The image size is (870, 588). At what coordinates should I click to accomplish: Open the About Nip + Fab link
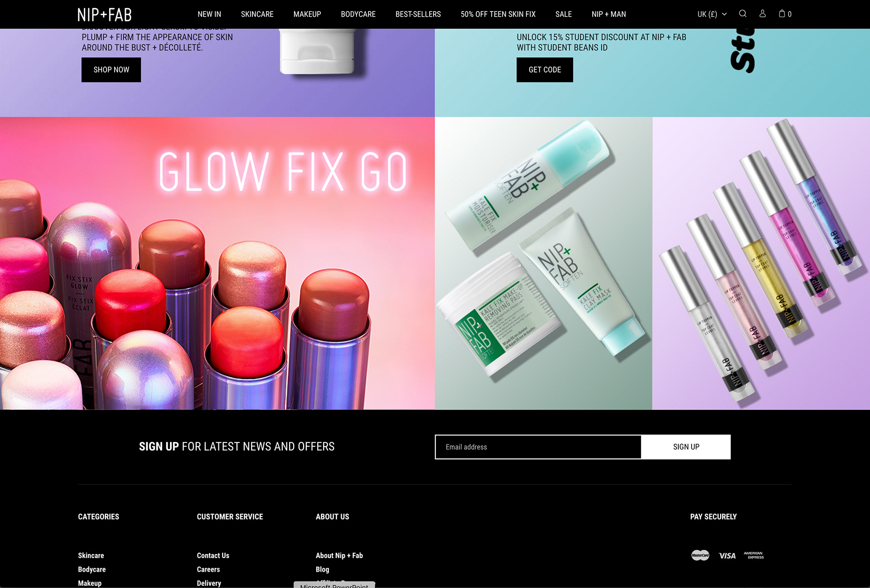(339, 555)
